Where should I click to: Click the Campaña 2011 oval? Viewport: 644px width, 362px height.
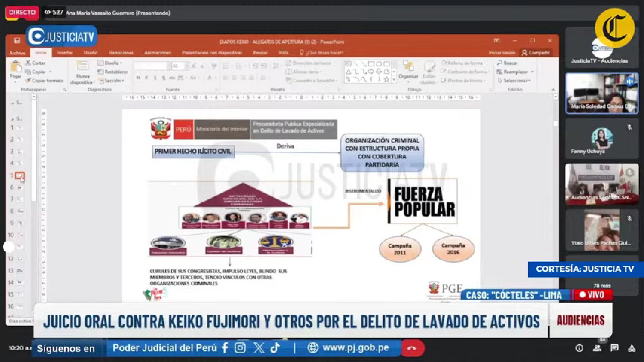[x=400, y=249]
